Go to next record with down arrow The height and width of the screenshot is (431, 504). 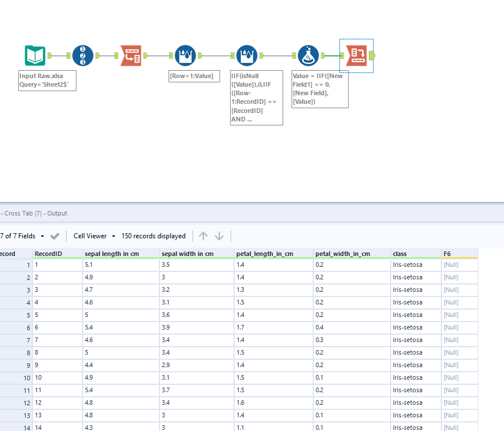tap(219, 236)
